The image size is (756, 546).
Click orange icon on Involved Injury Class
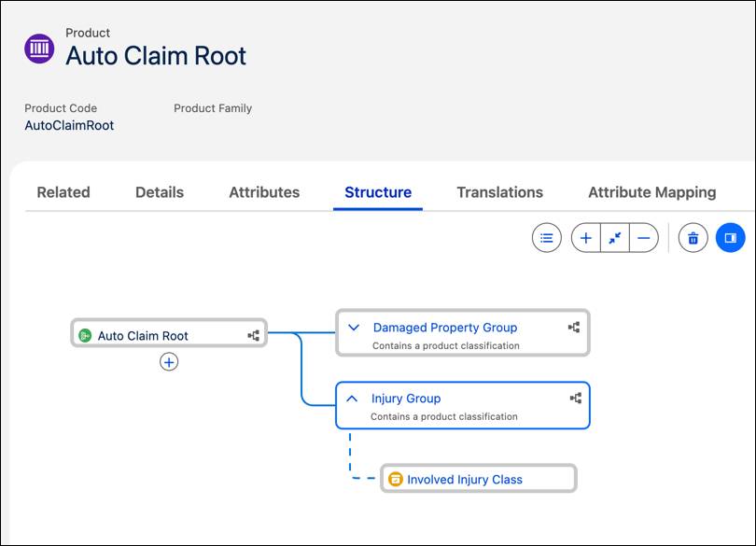[x=396, y=479]
